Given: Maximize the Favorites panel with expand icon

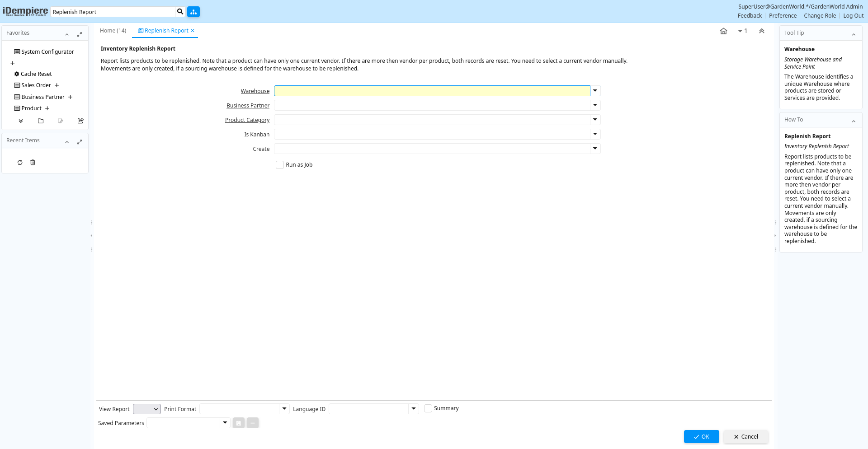Looking at the screenshot, I should point(80,34).
